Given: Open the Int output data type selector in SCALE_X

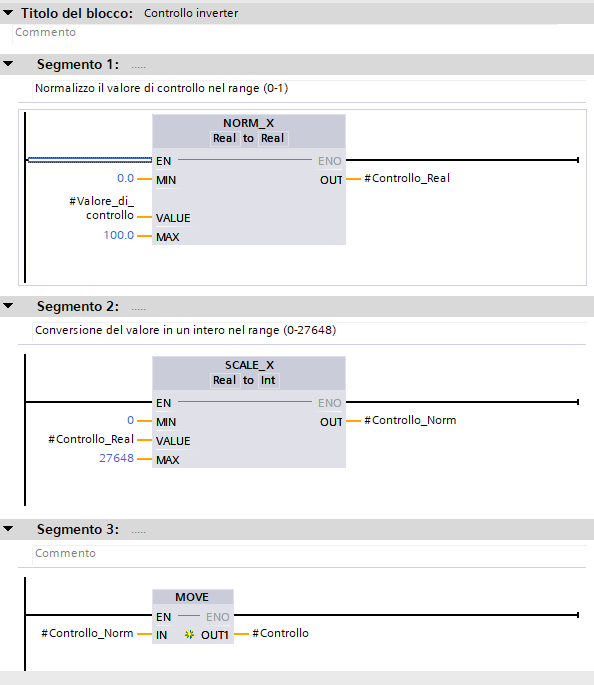Looking at the screenshot, I should 268,381.
